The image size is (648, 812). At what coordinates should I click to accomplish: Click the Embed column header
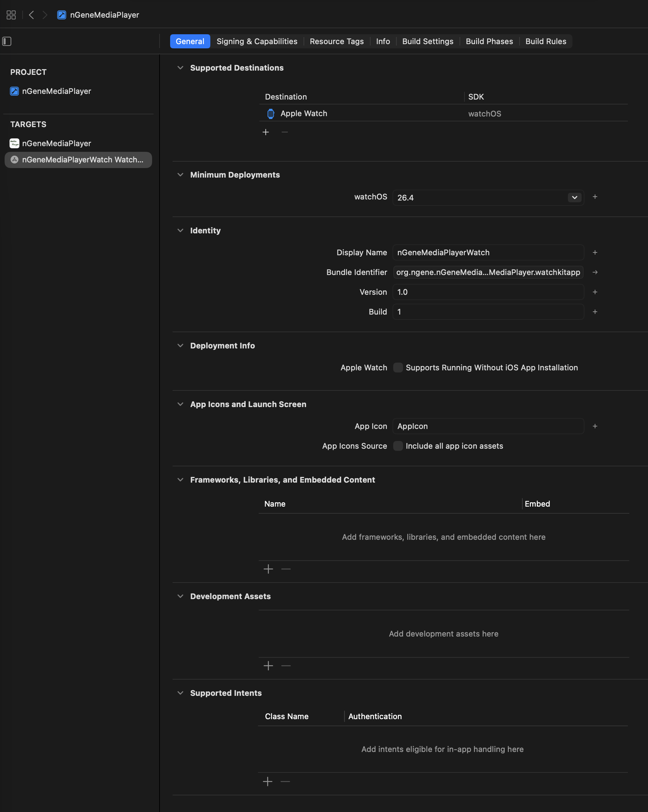(x=537, y=504)
